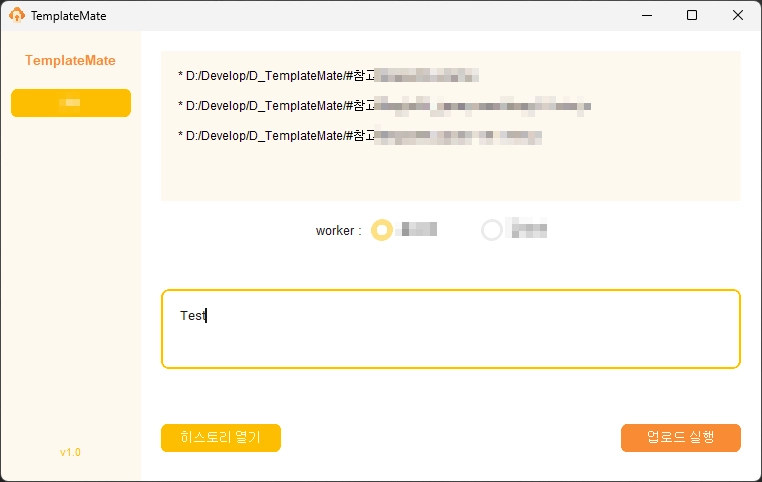Select the first file path in list
Viewport: 762px width, 482px height.
click(328, 76)
